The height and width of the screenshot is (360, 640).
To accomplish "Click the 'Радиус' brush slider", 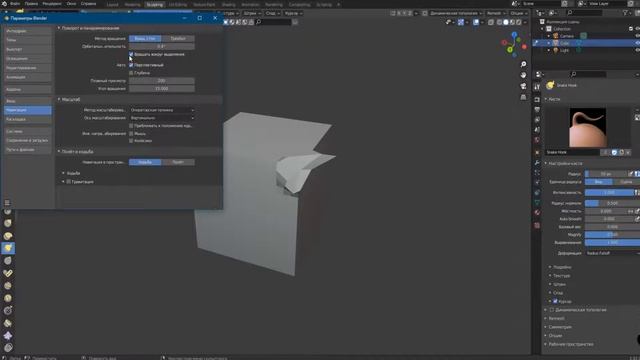I will (x=606, y=174).
